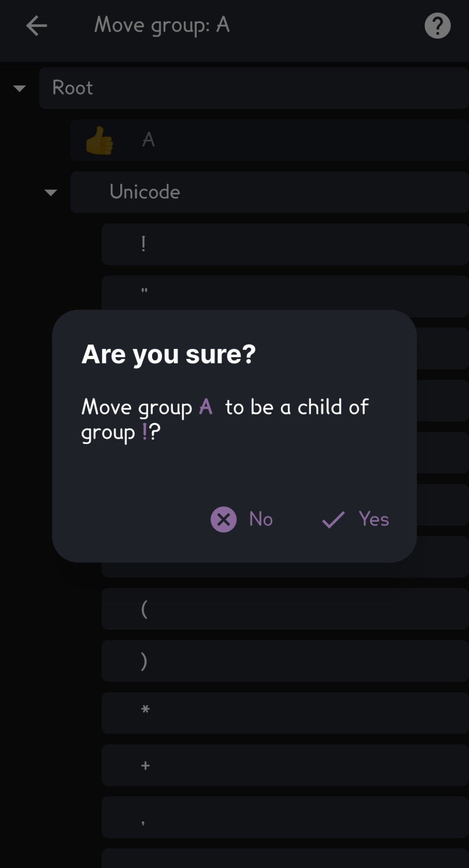Collapse the Unicode group arrow
469x868 pixels.
[51, 193]
